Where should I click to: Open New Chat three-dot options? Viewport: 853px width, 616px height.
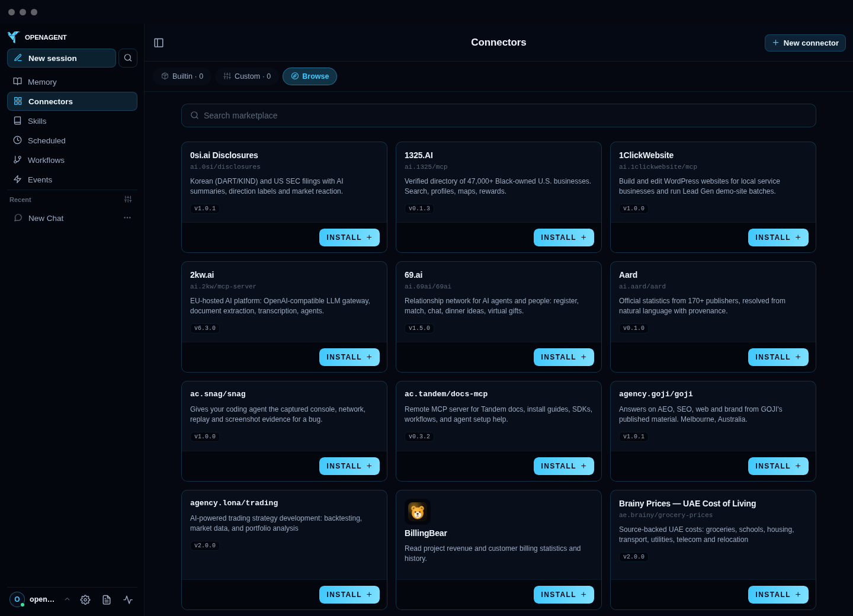pyautogui.click(x=127, y=218)
